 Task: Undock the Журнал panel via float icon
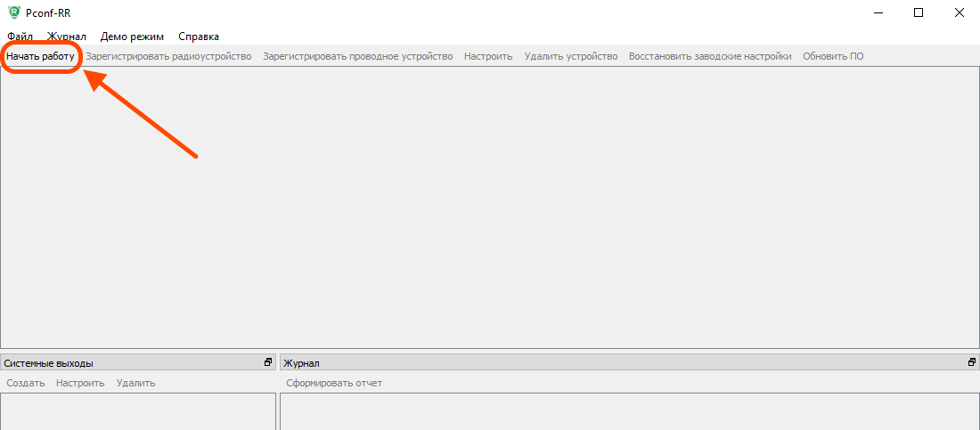972,362
